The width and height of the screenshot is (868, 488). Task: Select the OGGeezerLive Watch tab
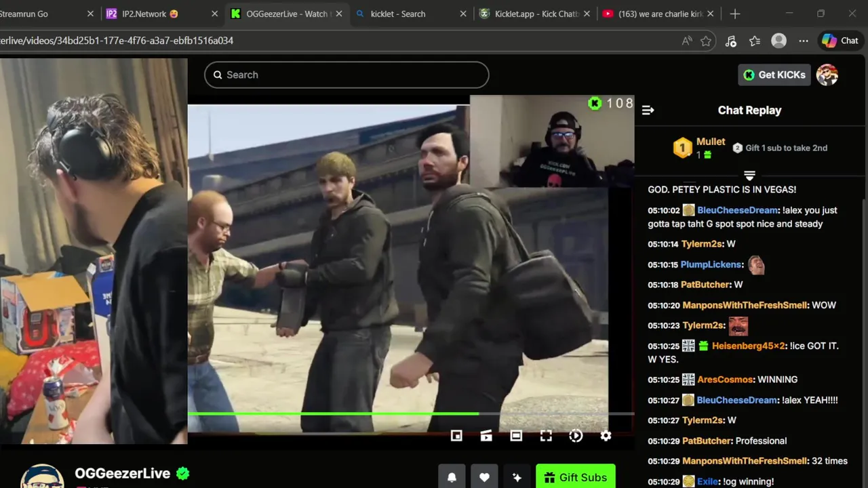287,14
